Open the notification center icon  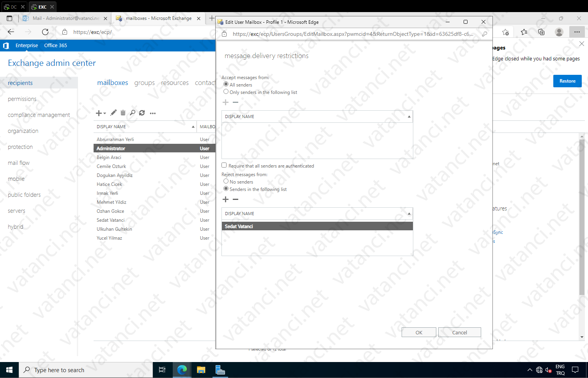[575, 370]
